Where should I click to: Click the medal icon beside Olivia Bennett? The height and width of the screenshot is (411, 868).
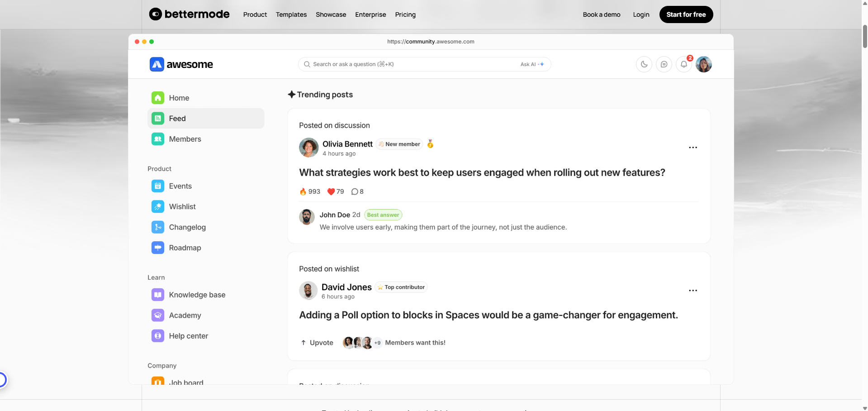(430, 144)
